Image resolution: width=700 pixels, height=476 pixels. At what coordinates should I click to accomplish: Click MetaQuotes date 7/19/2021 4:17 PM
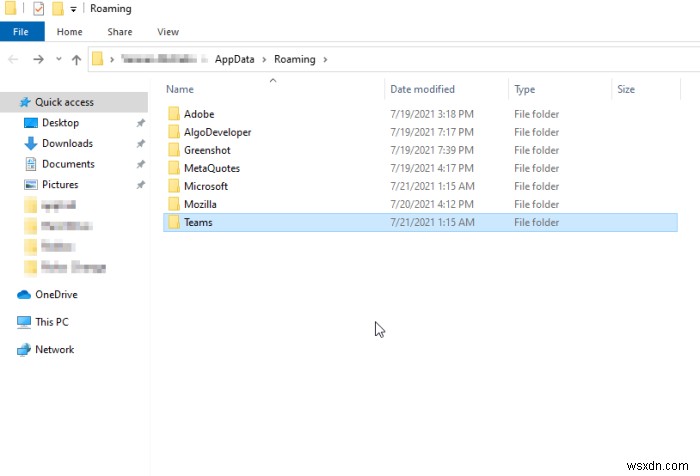tap(432, 168)
